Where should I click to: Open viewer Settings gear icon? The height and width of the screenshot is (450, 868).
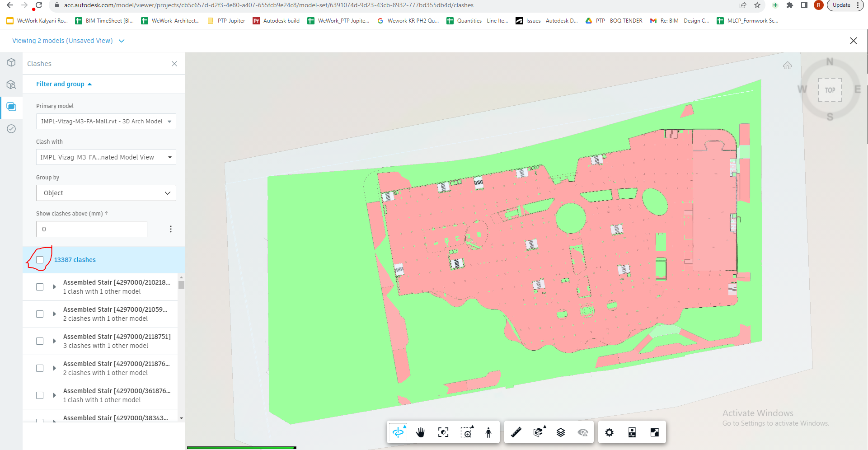coord(609,432)
